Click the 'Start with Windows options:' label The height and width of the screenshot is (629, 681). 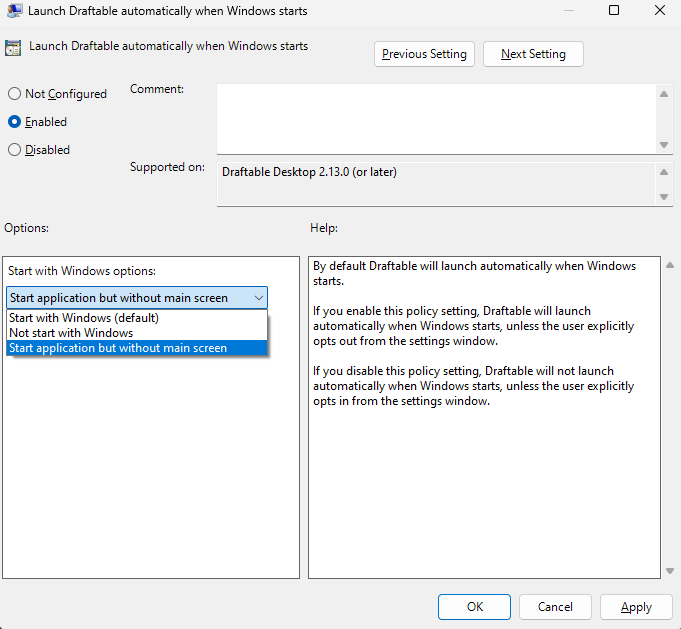[x=82, y=271]
